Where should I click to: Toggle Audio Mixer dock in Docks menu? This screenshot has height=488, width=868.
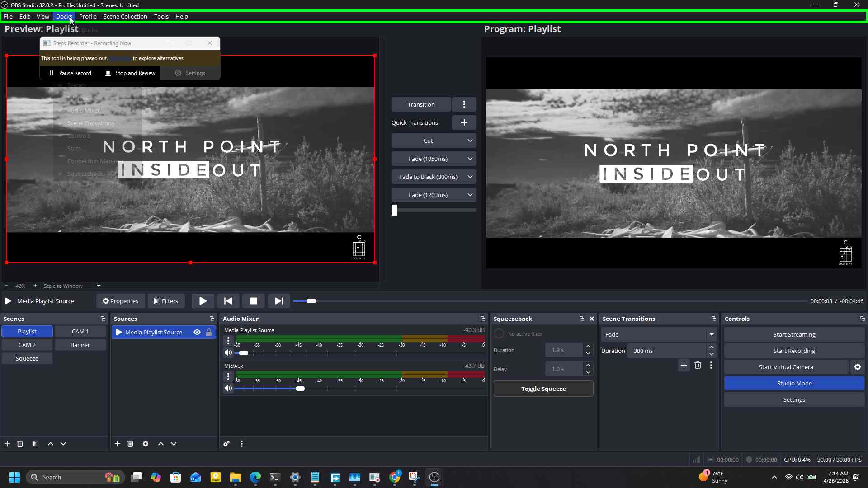tap(83, 110)
